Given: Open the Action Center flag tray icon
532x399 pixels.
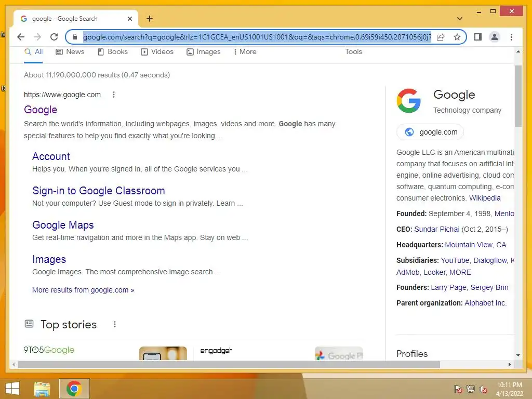Looking at the screenshot, I should [x=458, y=389].
